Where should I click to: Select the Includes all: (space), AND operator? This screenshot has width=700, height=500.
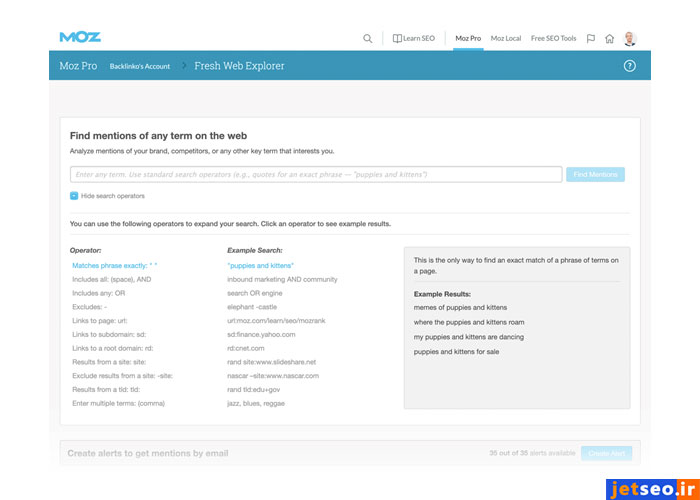click(x=112, y=279)
